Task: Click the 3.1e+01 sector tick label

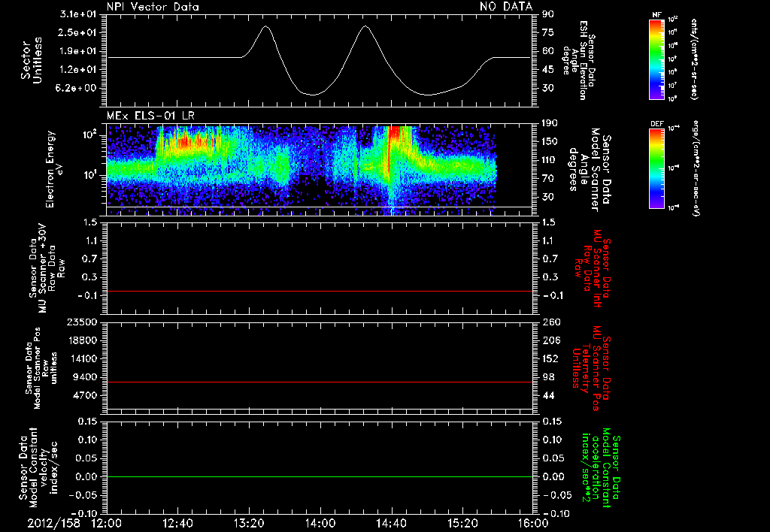Action: [x=78, y=14]
